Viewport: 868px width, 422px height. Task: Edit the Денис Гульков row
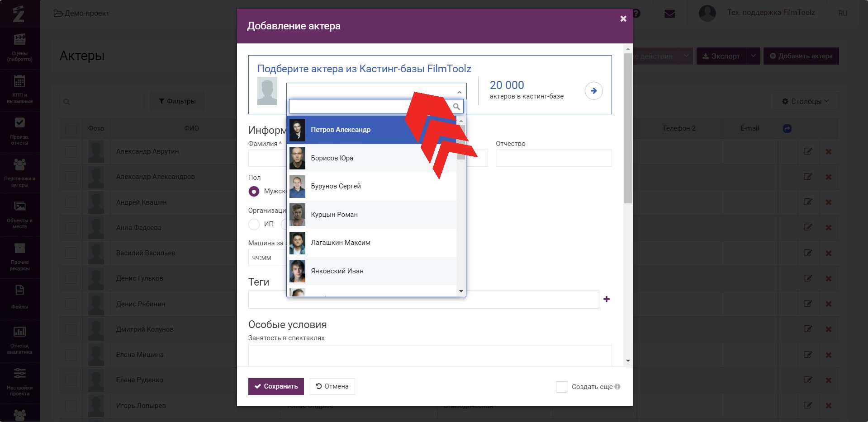[x=807, y=278]
